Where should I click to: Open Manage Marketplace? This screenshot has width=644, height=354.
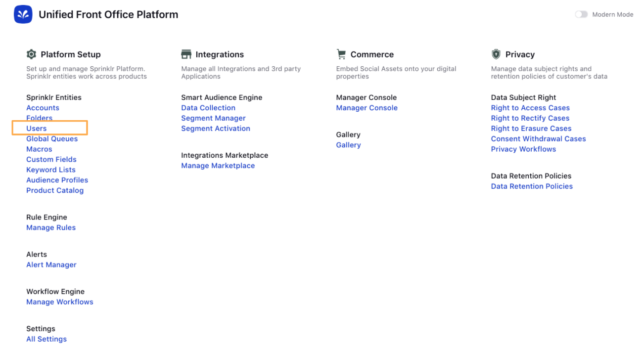point(218,166)
